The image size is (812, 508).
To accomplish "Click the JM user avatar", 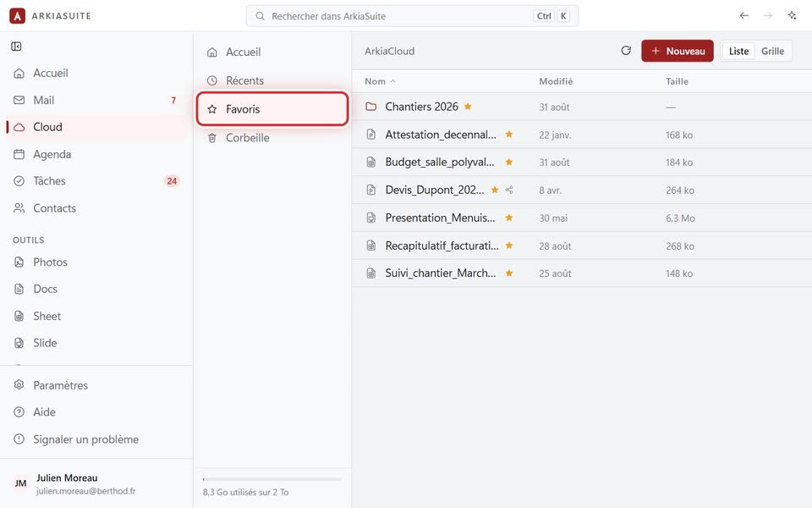I will coord(20,483).
